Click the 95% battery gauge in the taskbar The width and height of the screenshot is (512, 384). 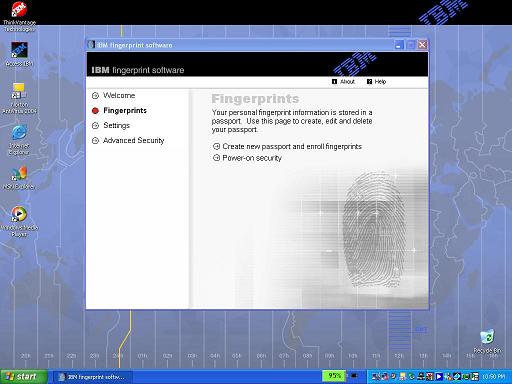coord(334,376)
